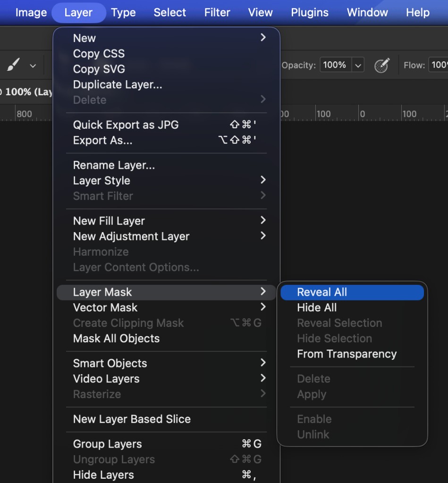Expand the Video Layers submenu
Screen dimensions: 448x483
[167, 379]
